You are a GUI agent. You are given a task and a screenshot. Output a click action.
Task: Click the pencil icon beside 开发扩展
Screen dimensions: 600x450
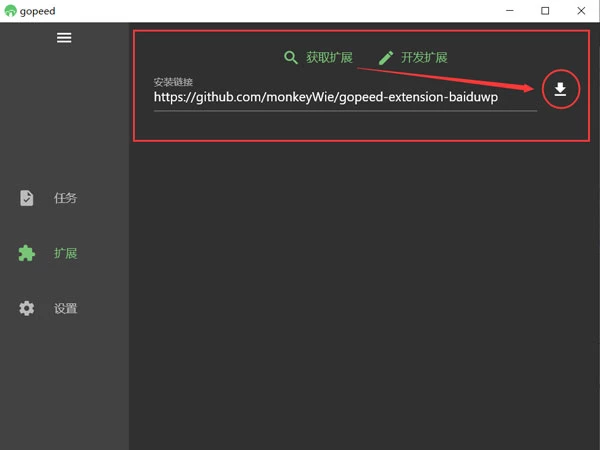(x=386, y=58)
